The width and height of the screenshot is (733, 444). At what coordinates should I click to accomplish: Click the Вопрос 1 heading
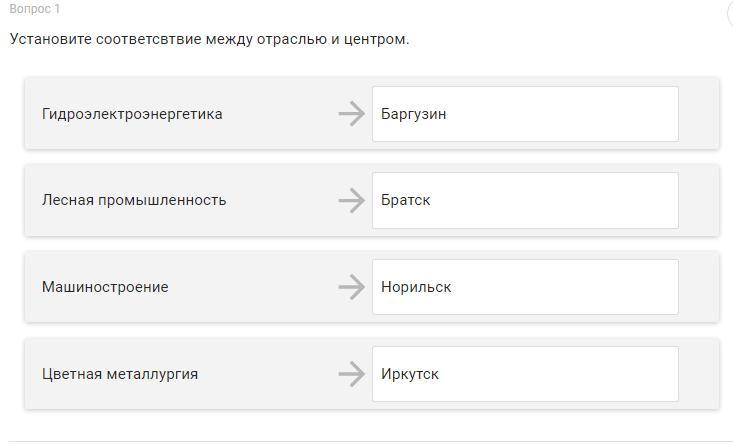tap(35, 9)
